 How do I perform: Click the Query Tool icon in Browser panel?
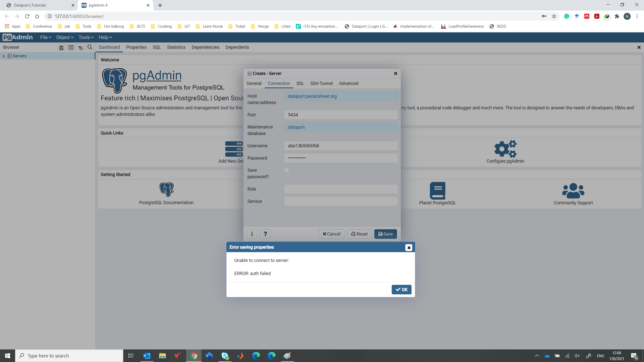tap(61, 48)
